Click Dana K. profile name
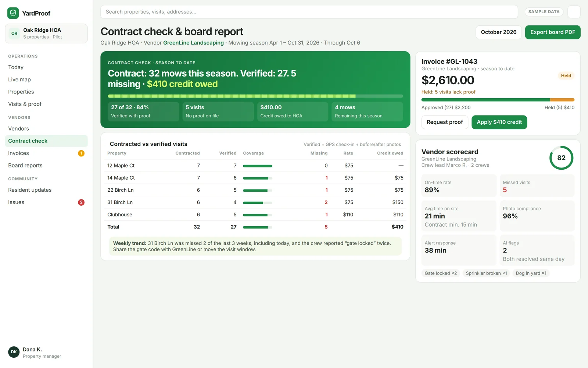The width and height of the screenshot is (588, 368). 32,349
